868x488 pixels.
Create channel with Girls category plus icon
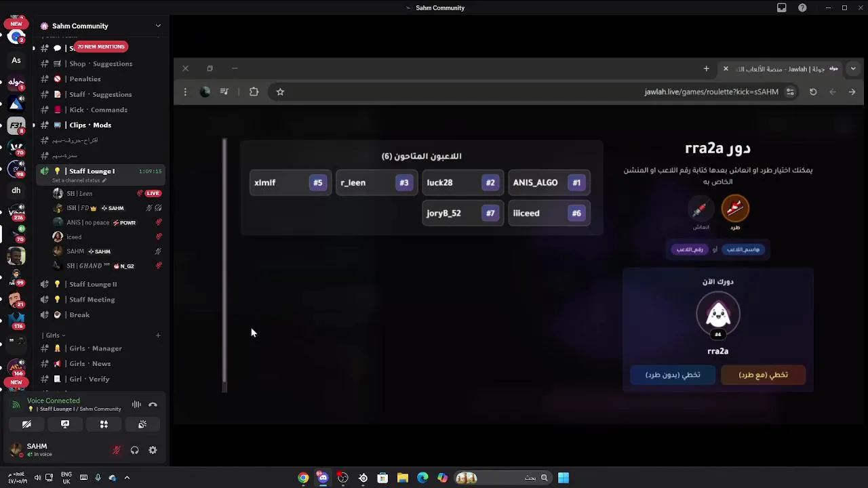[x=158, y=335]
